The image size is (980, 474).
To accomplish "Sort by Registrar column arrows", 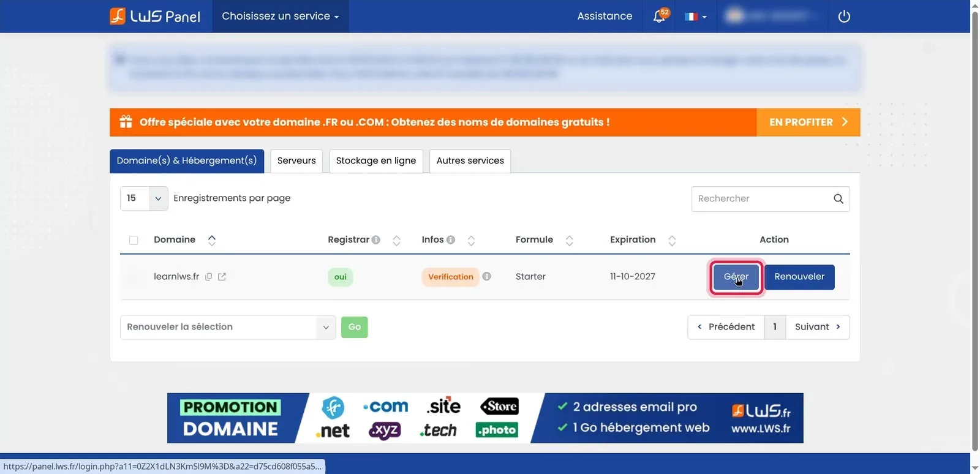I will (x=396, y=240).
